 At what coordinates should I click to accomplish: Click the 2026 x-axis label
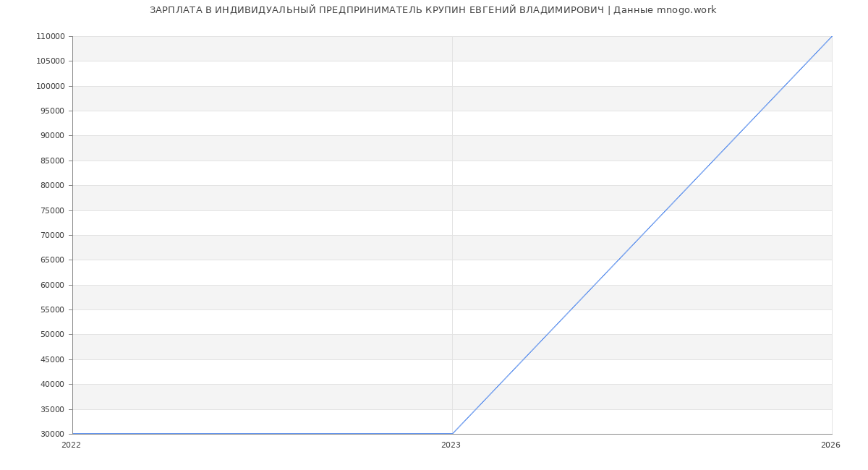pyautogui.click(x=830, y=445)
